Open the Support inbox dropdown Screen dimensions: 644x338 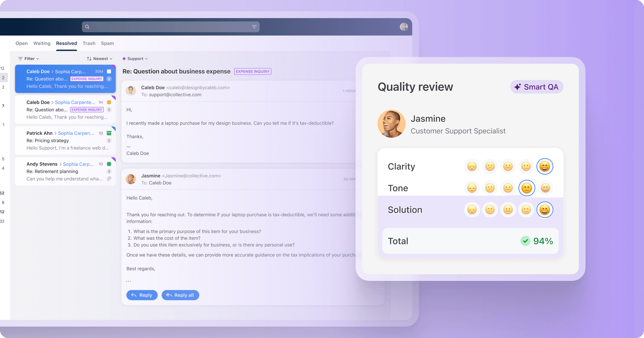pyautogui.click(x=135, y=59)
